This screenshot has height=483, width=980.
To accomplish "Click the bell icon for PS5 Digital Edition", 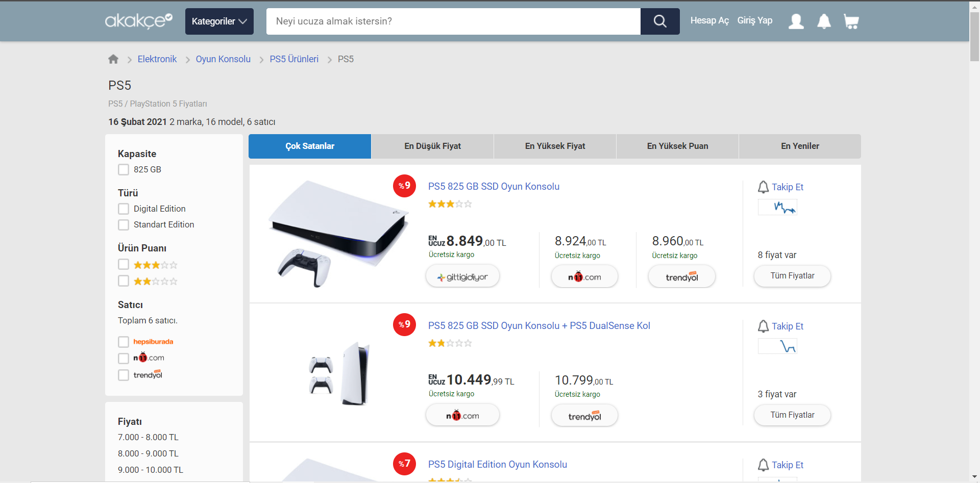I will (x=763, y=465).
